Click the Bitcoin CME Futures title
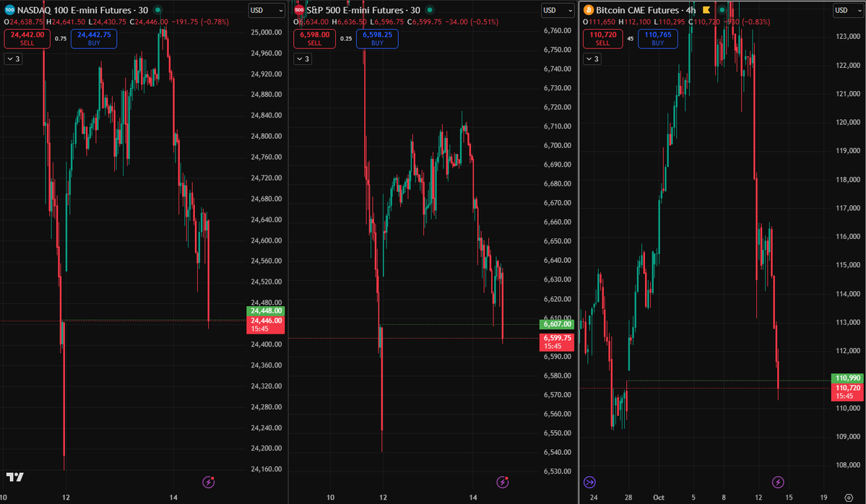Viewport: 866px width, 504px height. coord(637,10)
